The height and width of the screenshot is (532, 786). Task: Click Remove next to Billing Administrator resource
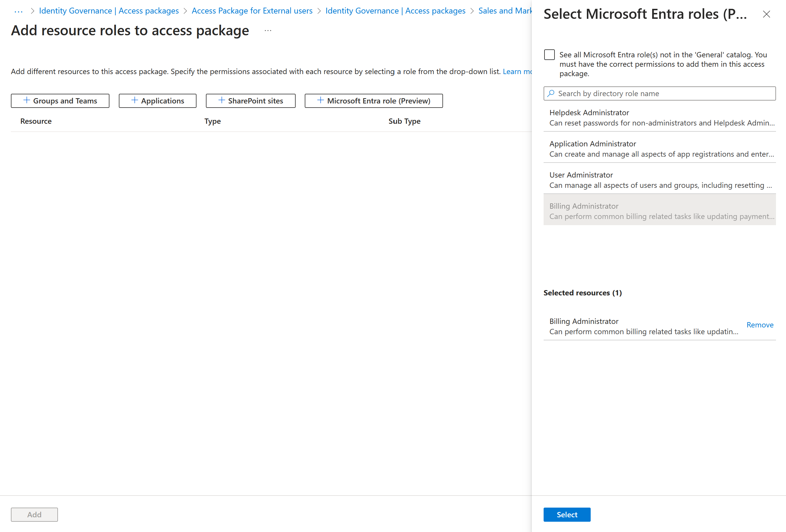coord(760,324)
